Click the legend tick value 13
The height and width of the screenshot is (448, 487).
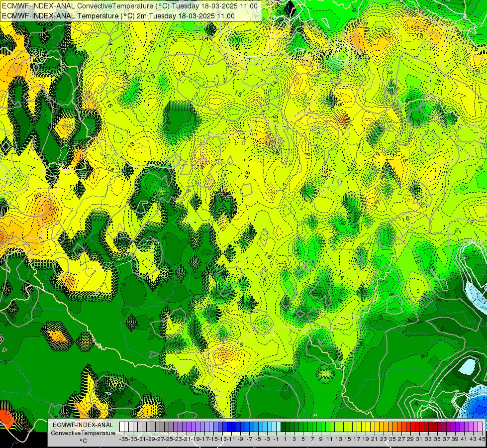click(x=339, y=439)
